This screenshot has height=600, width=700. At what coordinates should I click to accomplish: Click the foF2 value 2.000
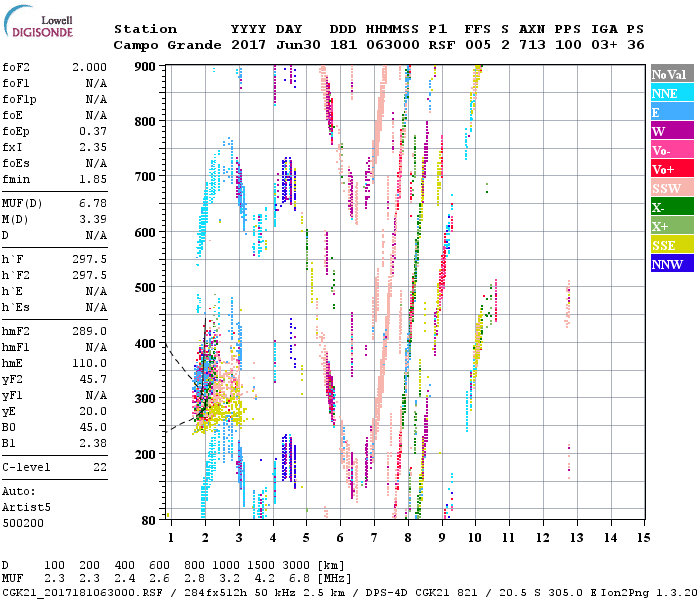tap(89, 67)
